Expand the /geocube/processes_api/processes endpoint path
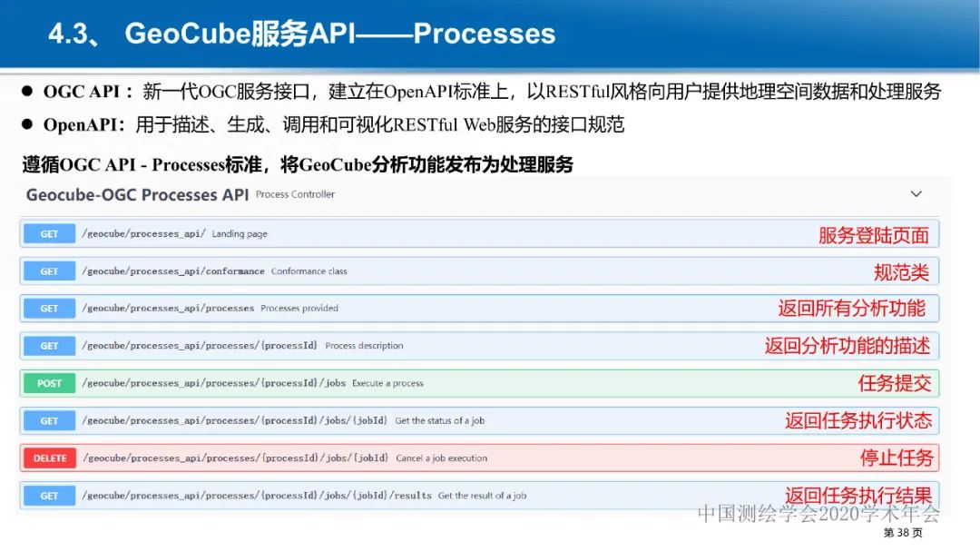This screenshot has height=551, width=980. [x=168, y=309]
